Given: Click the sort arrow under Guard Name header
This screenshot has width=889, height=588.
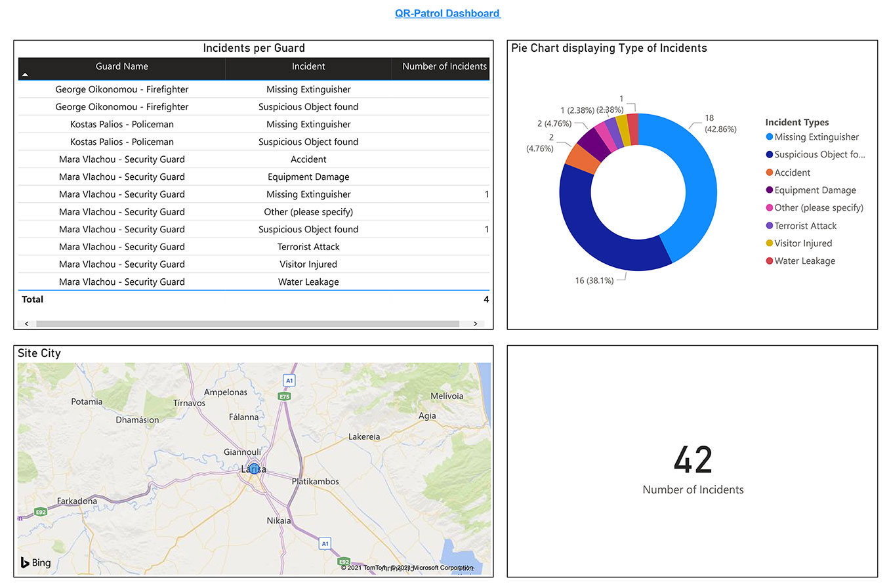Looking at the screenshot, I should tap(25, 75).
